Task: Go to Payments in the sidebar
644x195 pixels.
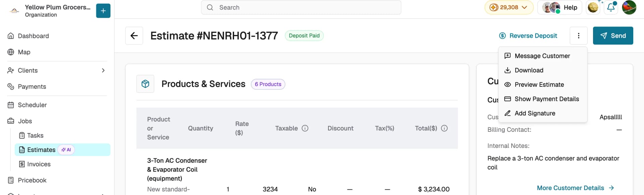Action: pyautogui.click(x=32, y=86)
